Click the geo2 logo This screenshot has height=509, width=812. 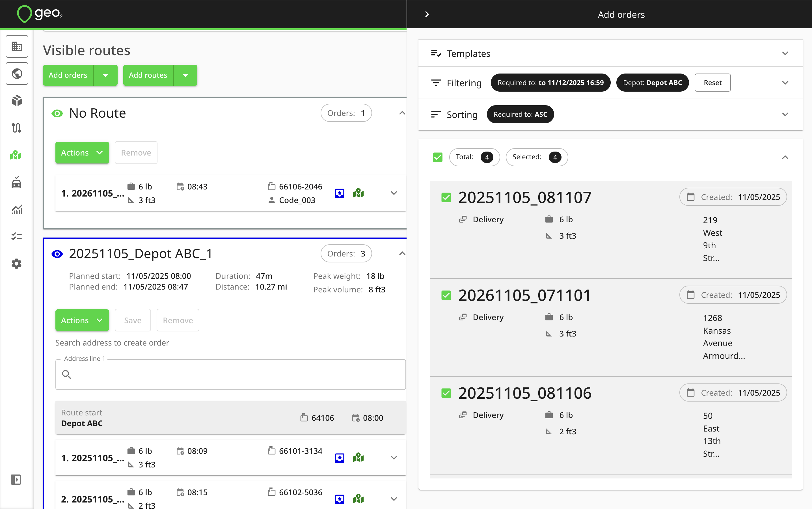tap(40, 14)
